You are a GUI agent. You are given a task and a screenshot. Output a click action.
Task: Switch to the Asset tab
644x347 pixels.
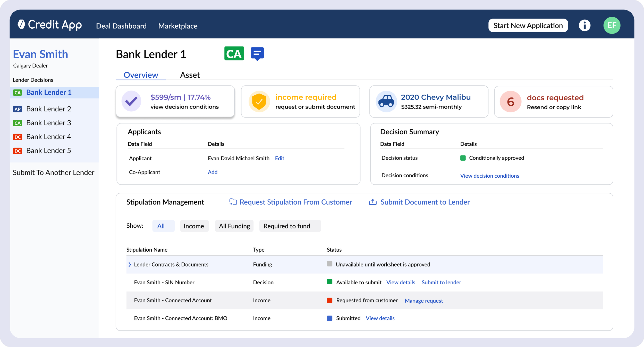(190, 75)
